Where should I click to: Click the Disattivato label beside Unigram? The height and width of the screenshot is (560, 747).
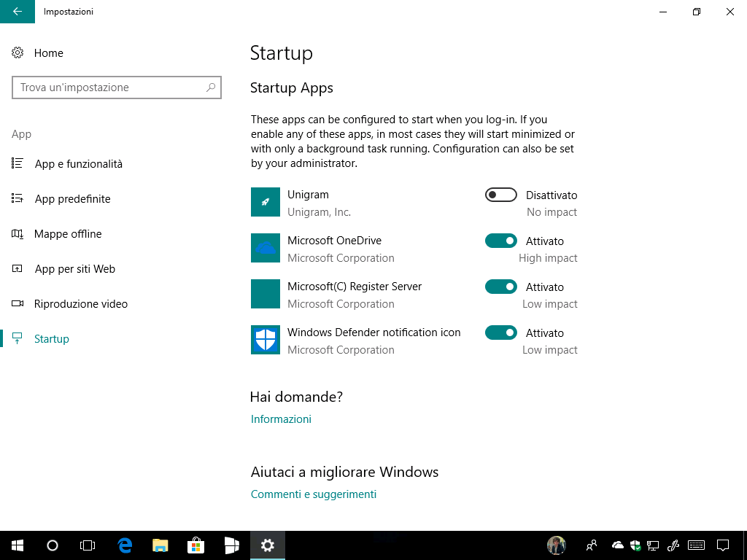click(x=551, y=195)
